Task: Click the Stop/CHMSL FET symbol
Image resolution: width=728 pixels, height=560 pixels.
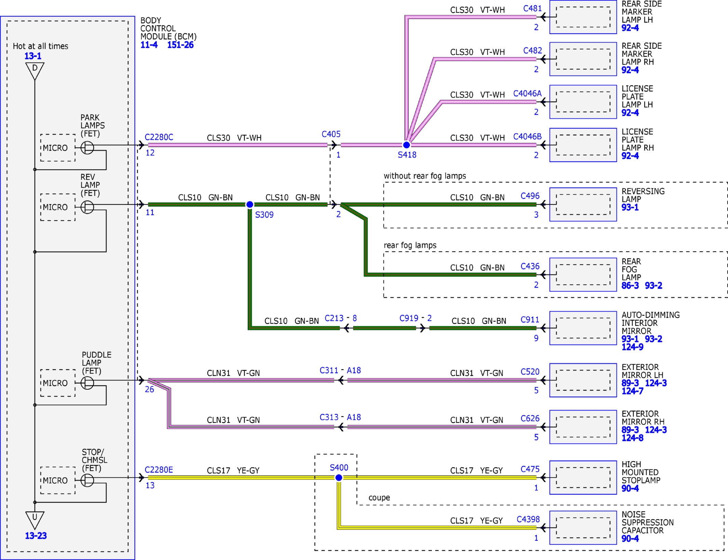Action: (x=87, y=480)
